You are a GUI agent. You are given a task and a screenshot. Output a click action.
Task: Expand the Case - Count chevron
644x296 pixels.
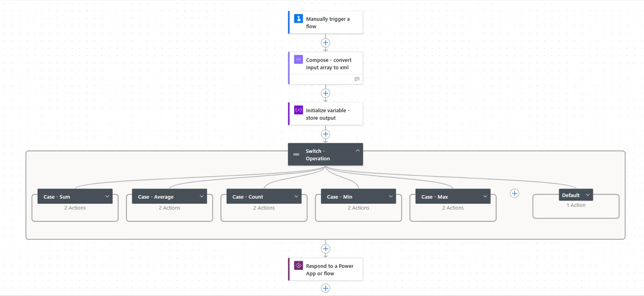point(296,196)
